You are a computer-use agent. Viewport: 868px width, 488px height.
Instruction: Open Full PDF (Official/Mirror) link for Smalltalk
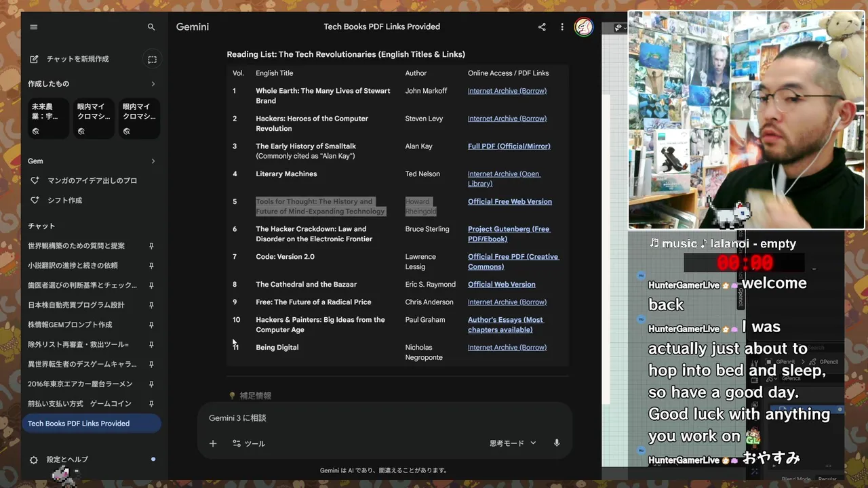509,146
